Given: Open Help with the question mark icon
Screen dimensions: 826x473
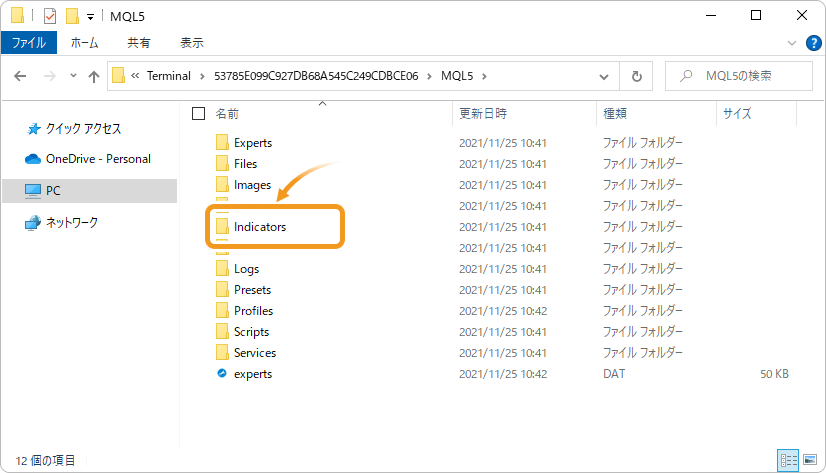Looking at the screenshot, I should (813, 43).
